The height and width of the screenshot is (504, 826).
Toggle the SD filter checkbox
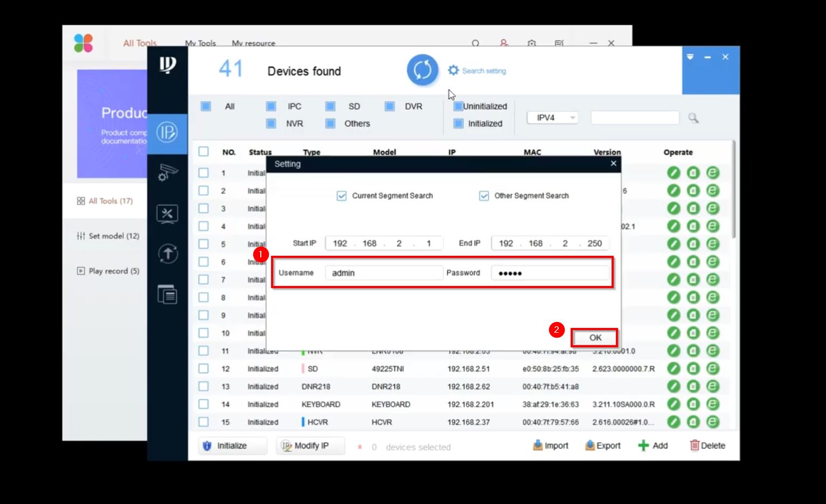click(330, 106)
